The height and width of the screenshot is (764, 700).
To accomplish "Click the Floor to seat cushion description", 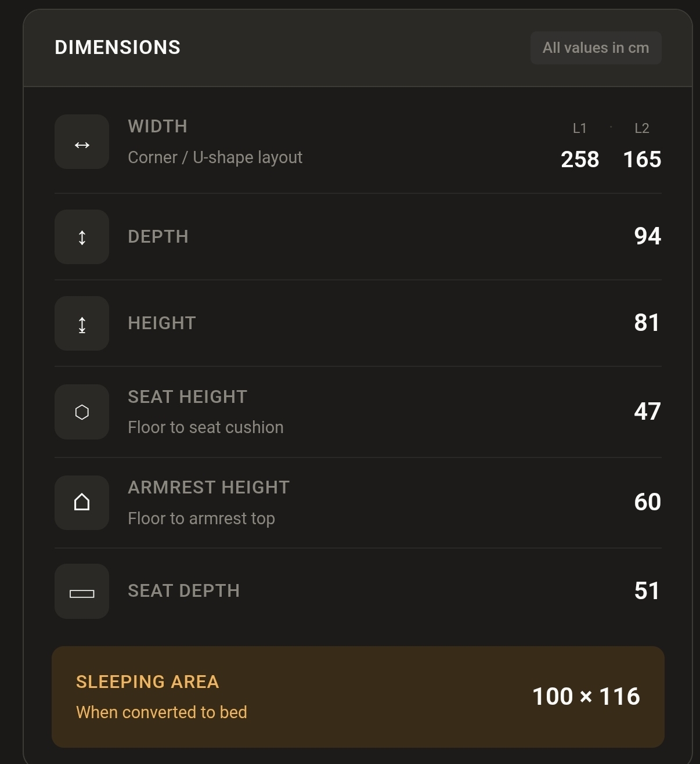I will tap(205, 427).
